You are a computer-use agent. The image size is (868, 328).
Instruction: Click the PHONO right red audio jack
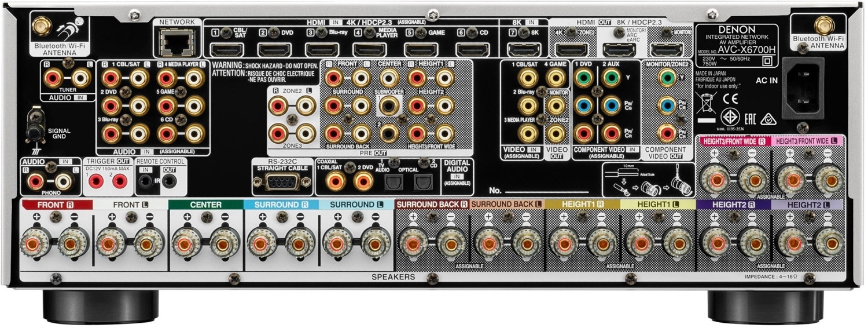(36, 181)
